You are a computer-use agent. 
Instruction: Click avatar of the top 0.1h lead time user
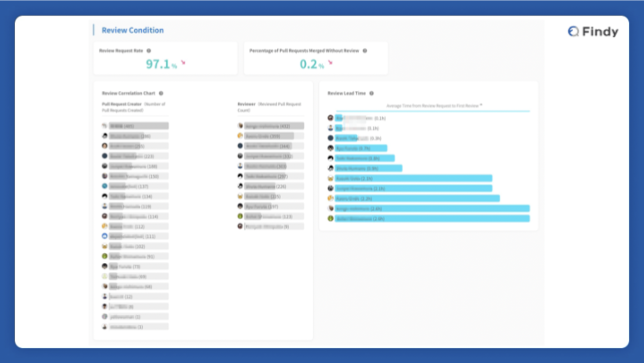coord(330,118)
